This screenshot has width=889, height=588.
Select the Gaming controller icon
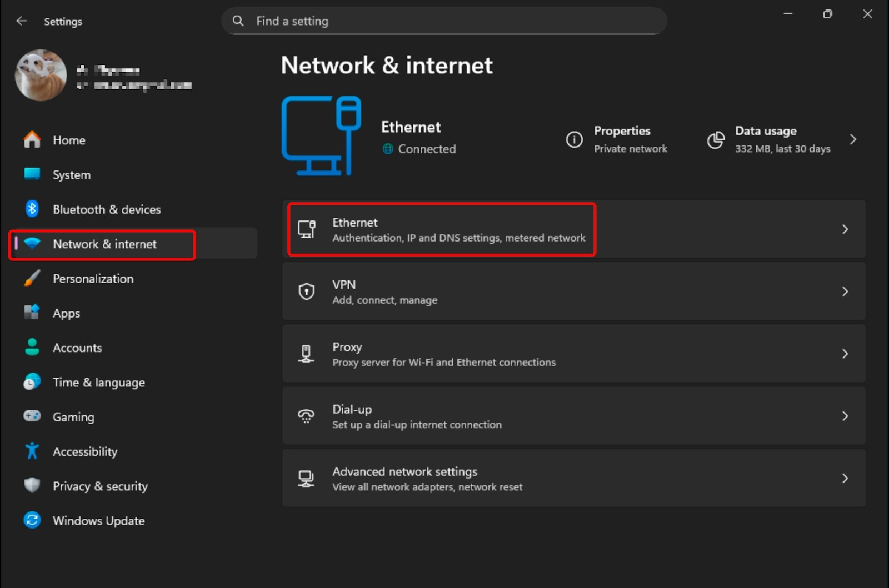coord(32,416)
